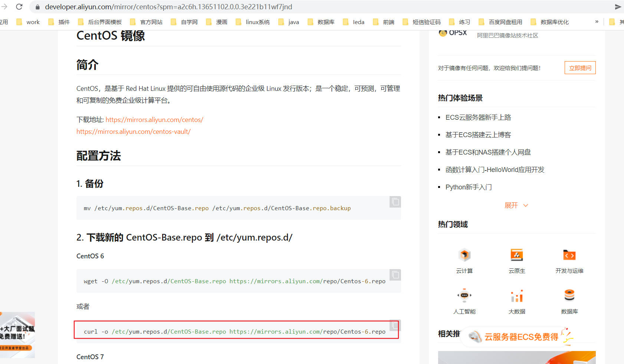Copy the backup mv command
This screenshot has height=364, width=624.
(395, 202)
